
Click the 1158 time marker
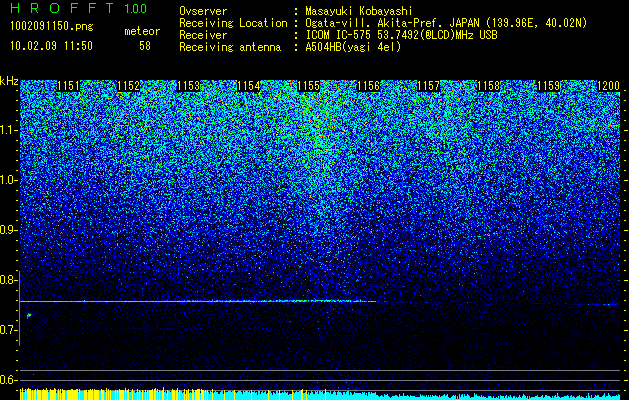[x=489, y=86]
